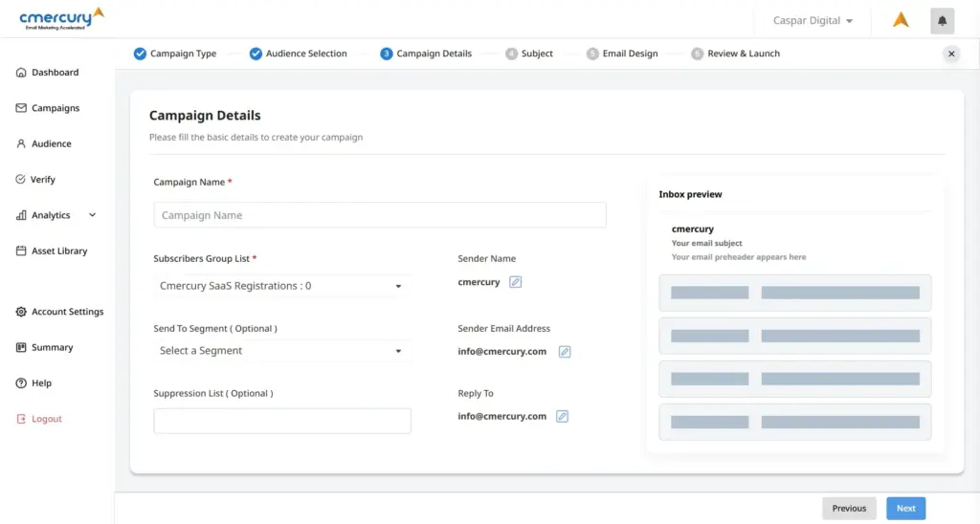This screenshot has width=980, height=524.
Task: Click 'Your email subject' in Inbox preview
Action: pyautogui.click(x=707, y=243)
